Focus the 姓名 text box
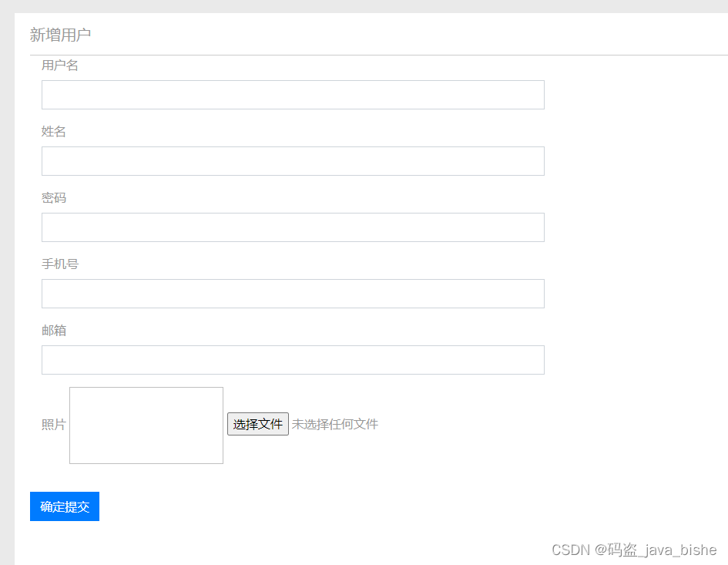The width and height of the screenshot is (728, 565). tap(293, 161)
